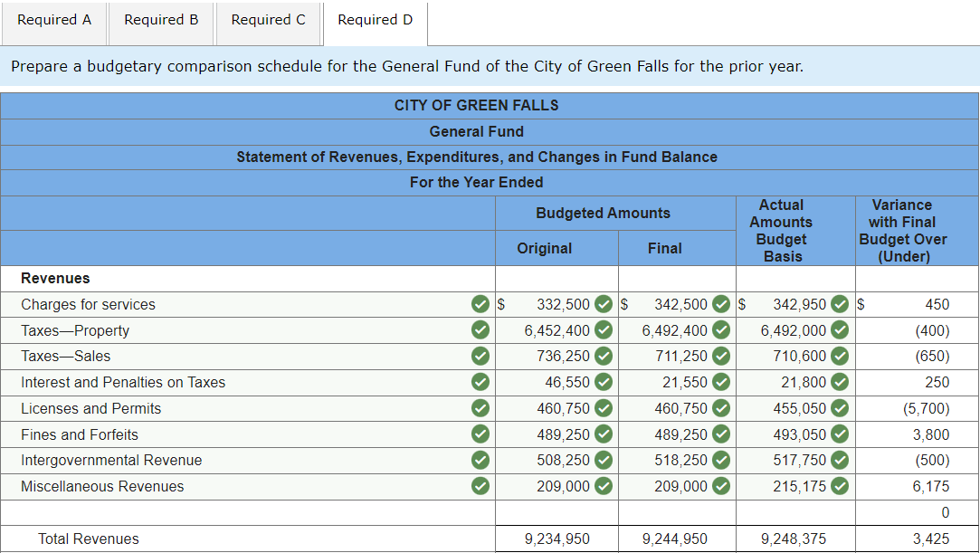The width and height of the screenshot is (980, 553).
Task: Select the Charges for services row label
Action: coord(88,304)
